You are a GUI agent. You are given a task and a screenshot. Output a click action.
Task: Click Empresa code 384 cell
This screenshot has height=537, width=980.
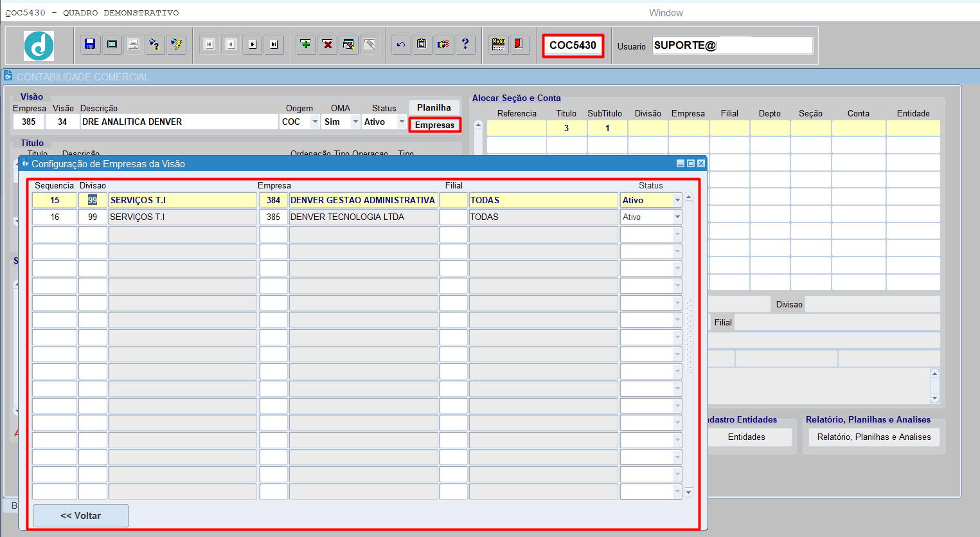tap(274, 200)
